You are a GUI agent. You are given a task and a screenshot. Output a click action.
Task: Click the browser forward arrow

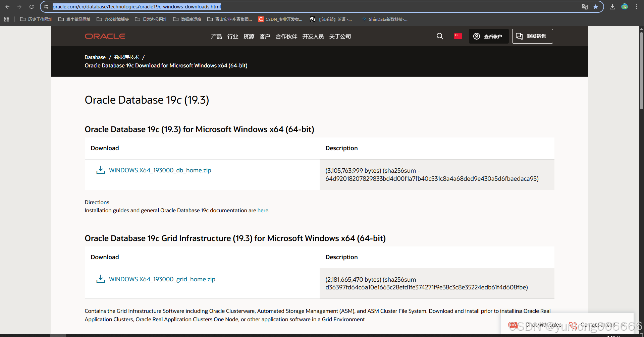click(19, 7)
